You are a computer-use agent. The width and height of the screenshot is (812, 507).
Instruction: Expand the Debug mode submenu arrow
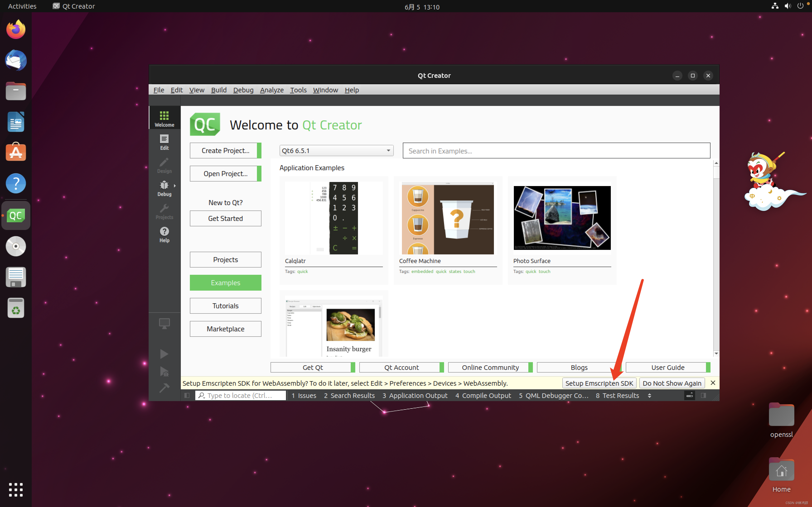[175, 185]
